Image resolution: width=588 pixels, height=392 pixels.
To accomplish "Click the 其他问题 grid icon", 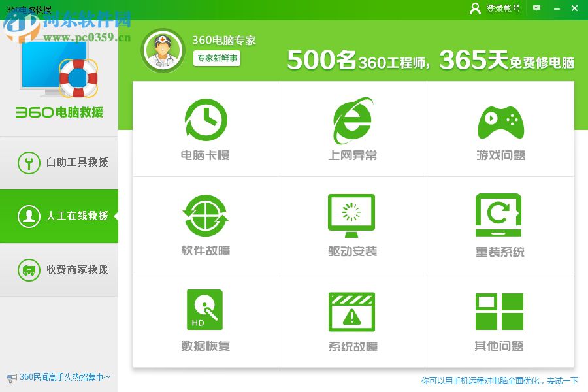I will coord(500,309).
